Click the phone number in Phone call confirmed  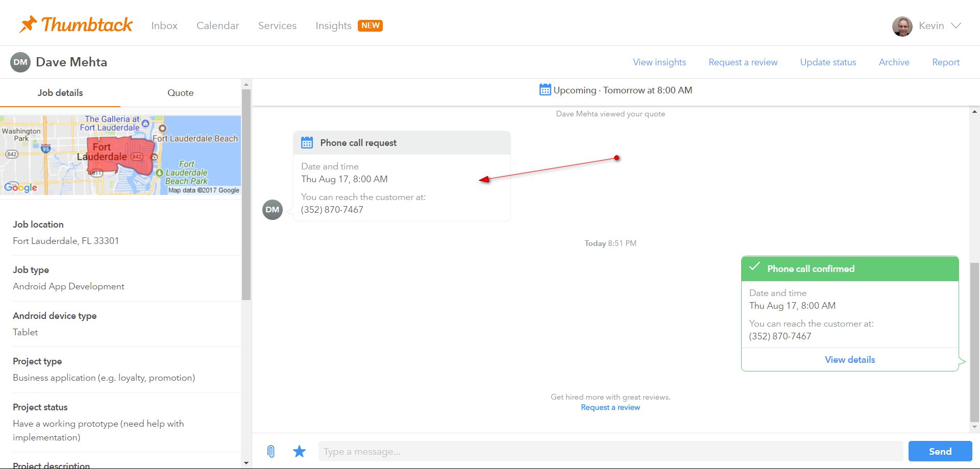[x=780, y=336]
